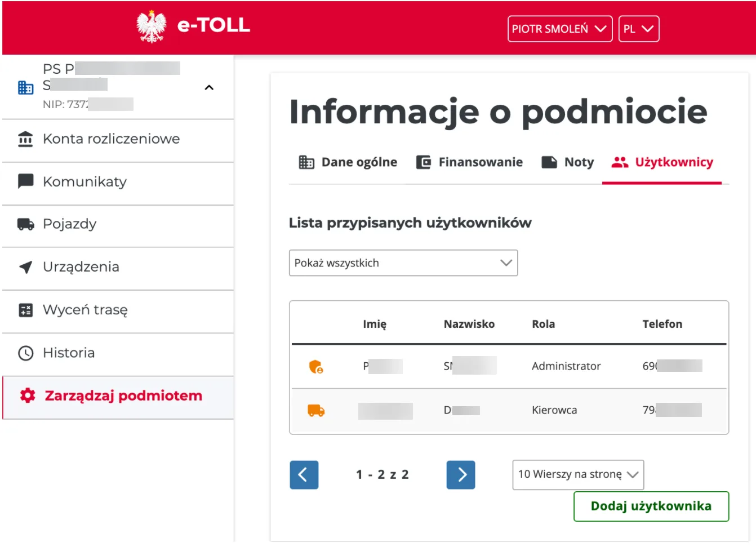Click the Historia clock icon
756x547 pixels.
point(25,353)
